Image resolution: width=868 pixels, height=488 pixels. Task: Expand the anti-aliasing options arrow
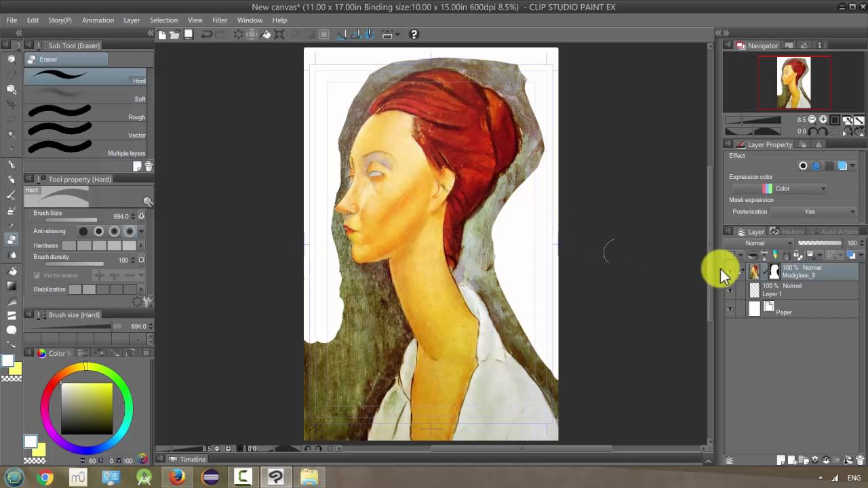141,231
